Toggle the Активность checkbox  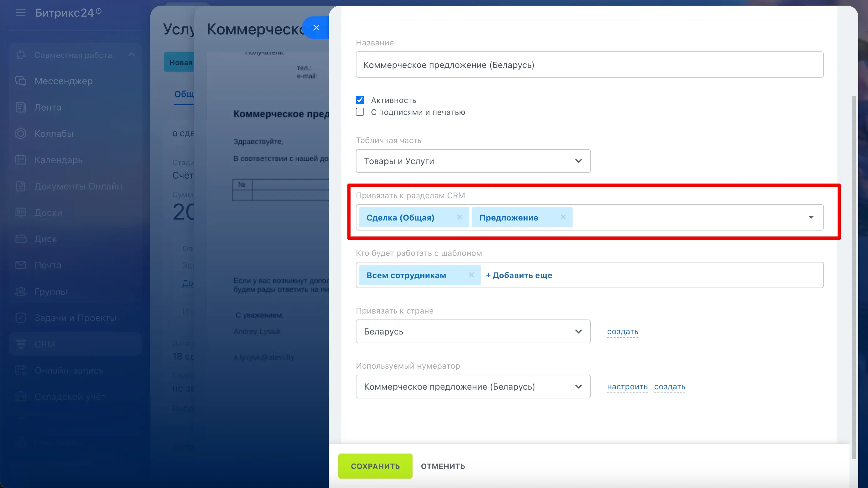(x=360, y=100)
